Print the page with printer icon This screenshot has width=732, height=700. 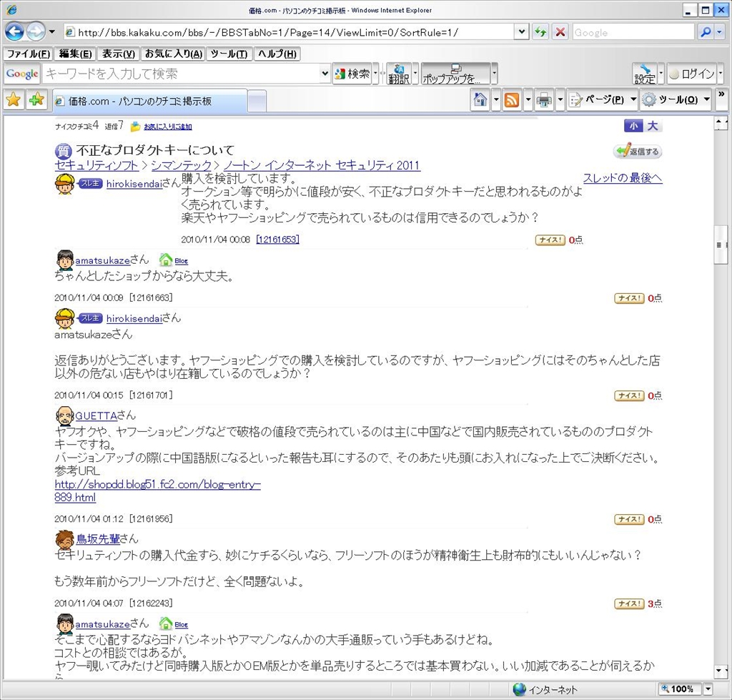544,100
